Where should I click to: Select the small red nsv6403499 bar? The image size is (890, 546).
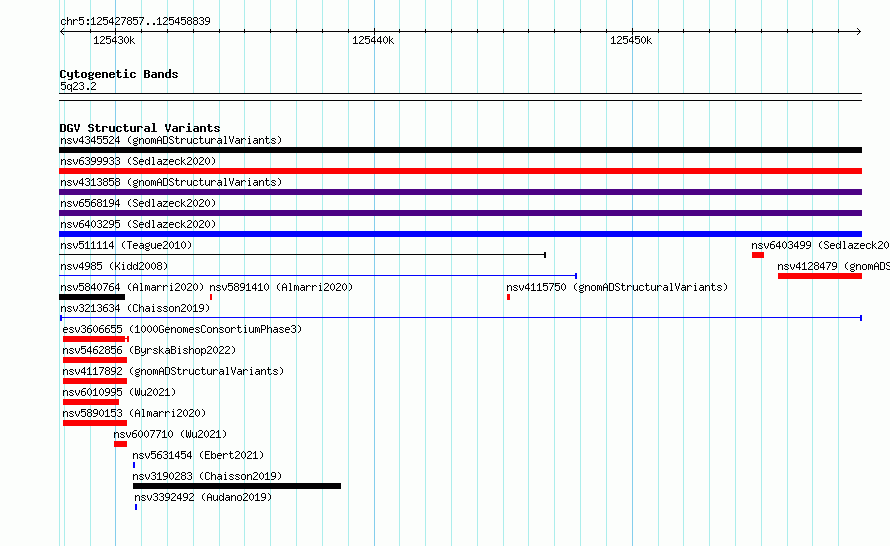click(758, 255)
